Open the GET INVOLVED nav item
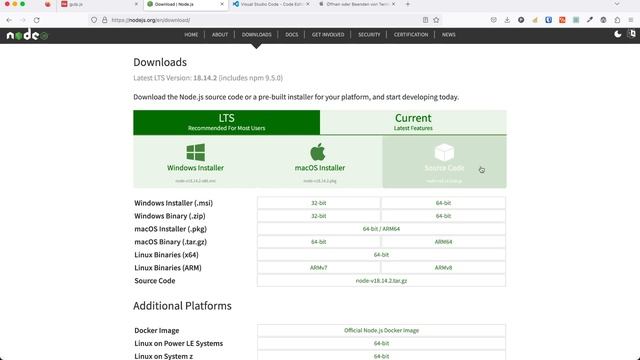 point(328,35)
